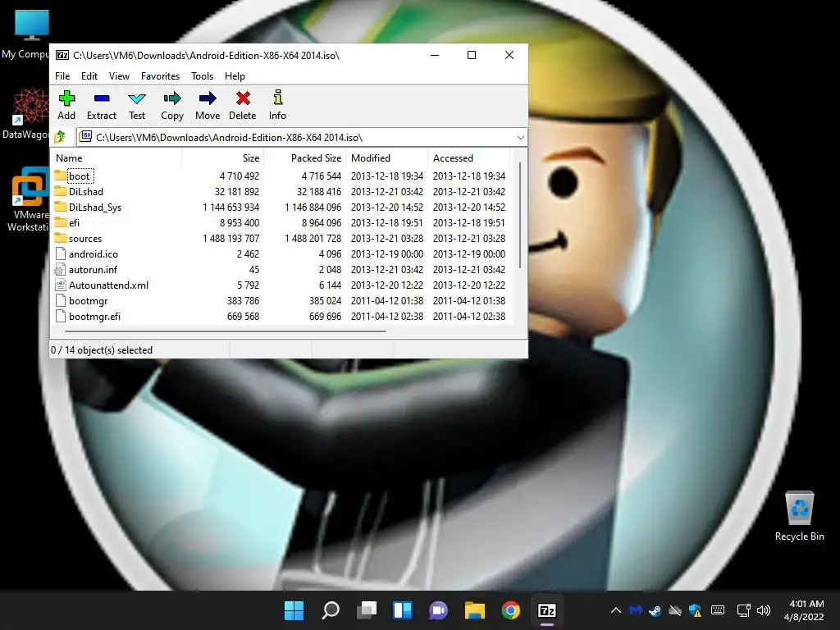Show hidden system tray icons
Screen dimensions: 840x630
[x=616, y=610]
